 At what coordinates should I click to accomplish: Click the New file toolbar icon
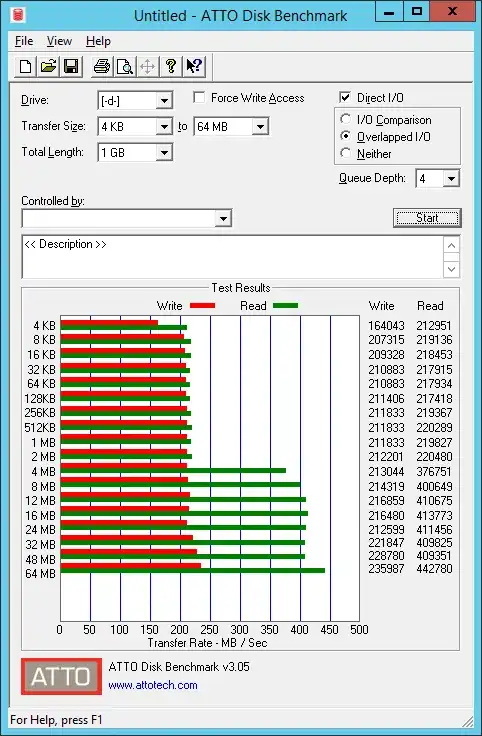tap(26, 67)
